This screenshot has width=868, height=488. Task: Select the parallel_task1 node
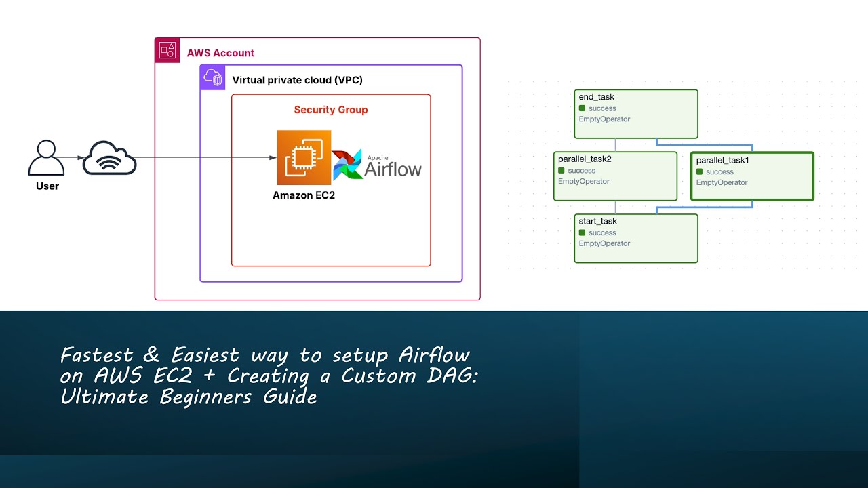click(752, 176)
